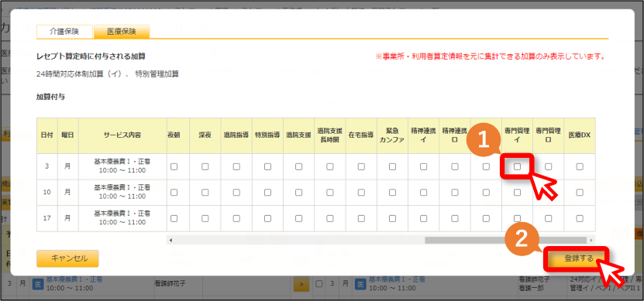Viewport: 644px width, 301px height.
Task: Select the 医療保険 tab
Action: [x=122, y=31]
